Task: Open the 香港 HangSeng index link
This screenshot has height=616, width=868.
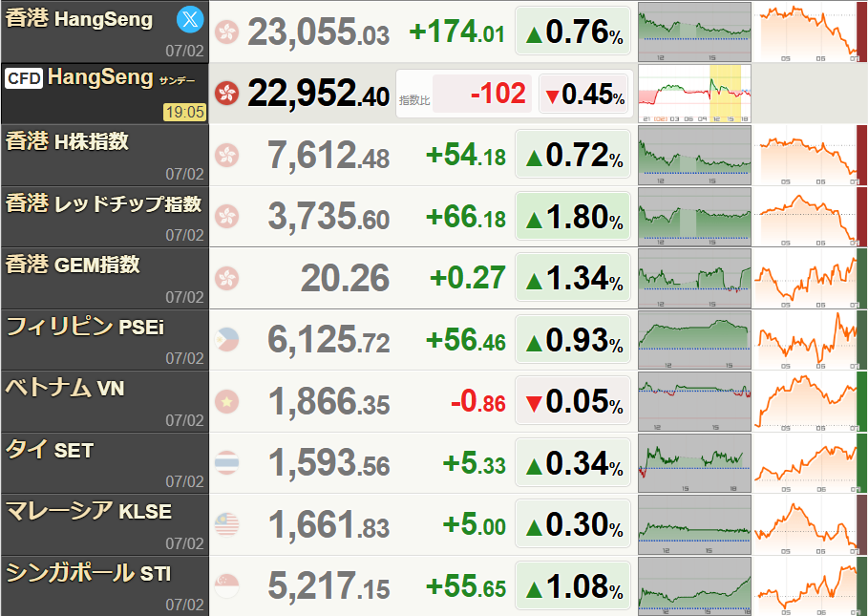Action: tap(79, 19)
